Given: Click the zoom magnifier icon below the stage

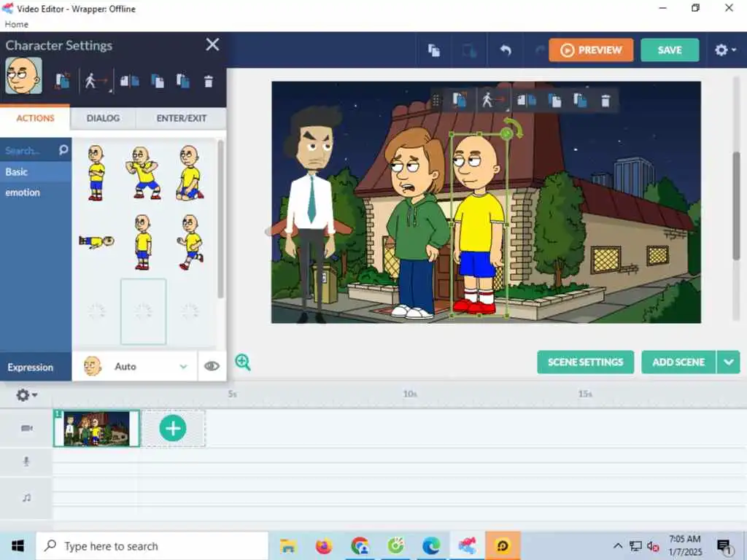Looking at the screenshot, I should click(x=242, y=362).
